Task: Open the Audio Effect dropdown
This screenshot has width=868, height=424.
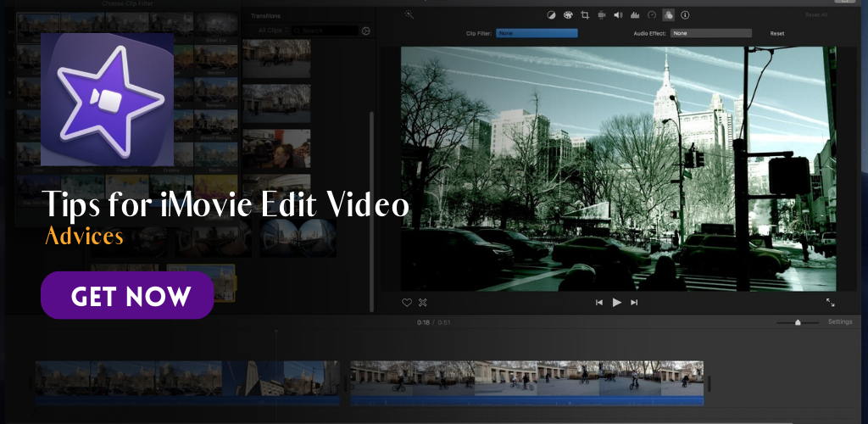Action: 710,33
